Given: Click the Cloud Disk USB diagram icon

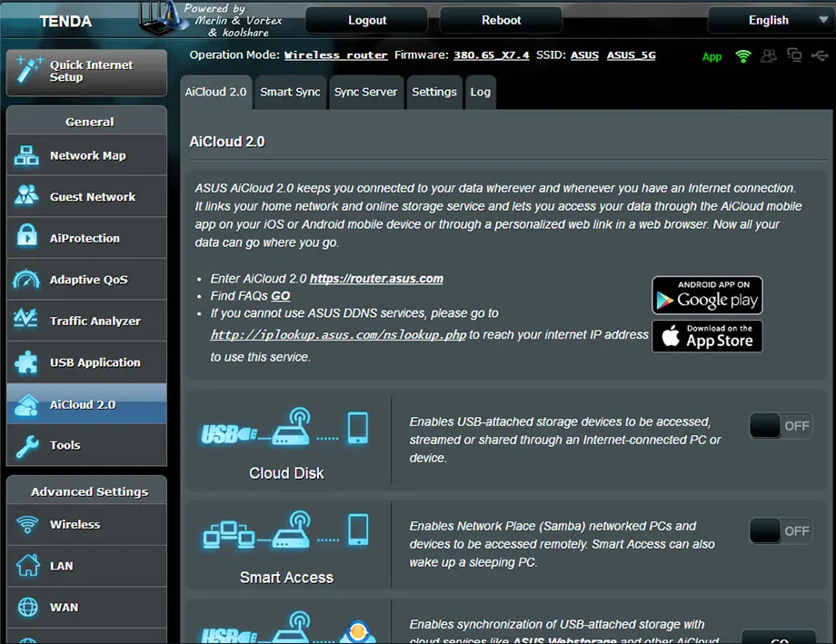Looking at the screenshot, I should tap(284, 427).
